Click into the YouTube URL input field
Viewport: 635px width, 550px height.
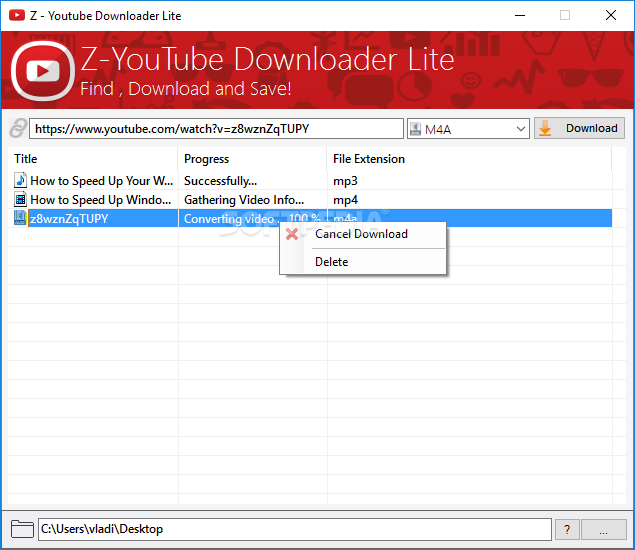pos(217,129)
